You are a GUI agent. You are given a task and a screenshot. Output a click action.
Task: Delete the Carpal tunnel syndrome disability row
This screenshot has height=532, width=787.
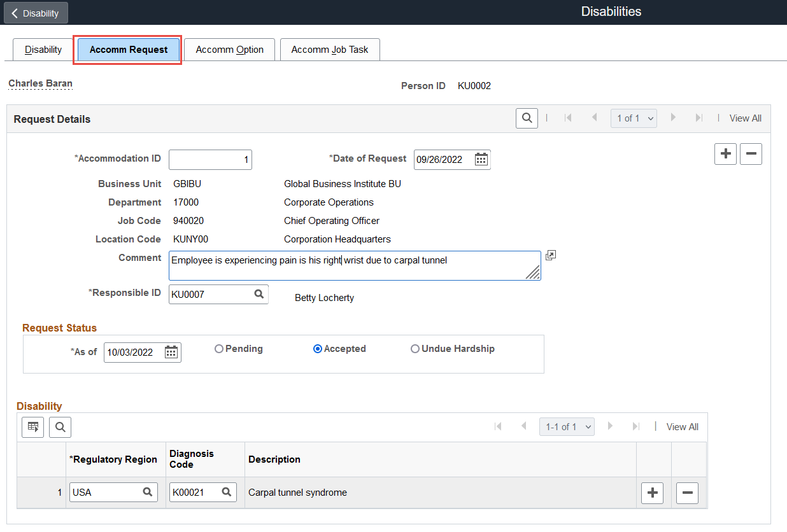tap(687, 493)
